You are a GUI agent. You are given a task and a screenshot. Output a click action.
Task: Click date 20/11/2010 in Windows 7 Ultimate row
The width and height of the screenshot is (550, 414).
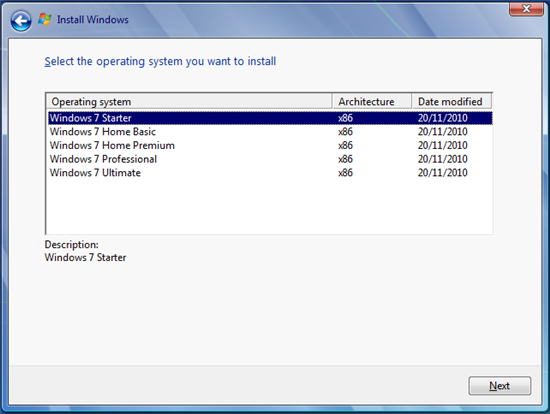pyautogui.click(x=443, y=173)
